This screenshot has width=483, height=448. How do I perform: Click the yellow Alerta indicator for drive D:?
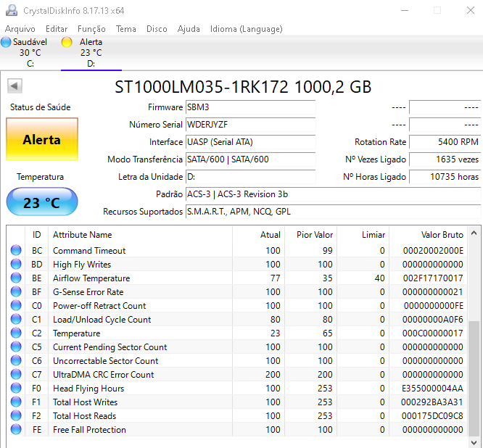click(67, 42)
